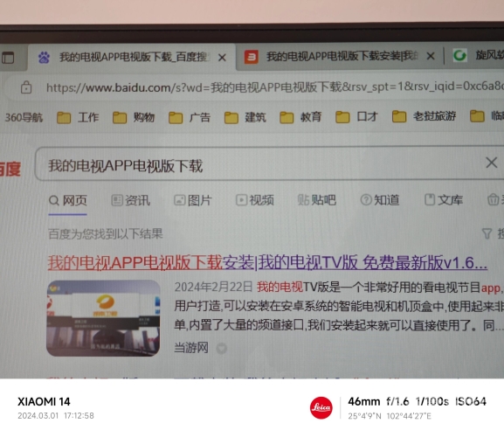Click the search tools filter funnel icon
Viewport: 504px width, 437px height.
pyautogui.click(x=487, y=233)
